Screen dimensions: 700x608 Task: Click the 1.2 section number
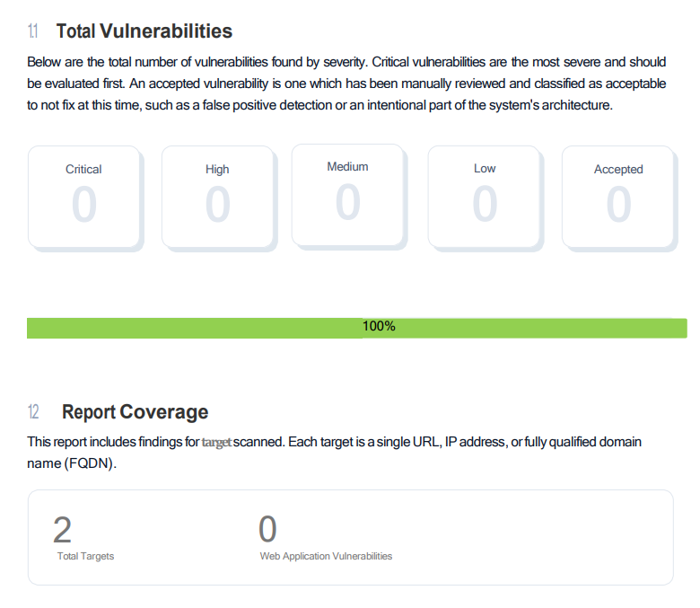(x=33, y=412)
